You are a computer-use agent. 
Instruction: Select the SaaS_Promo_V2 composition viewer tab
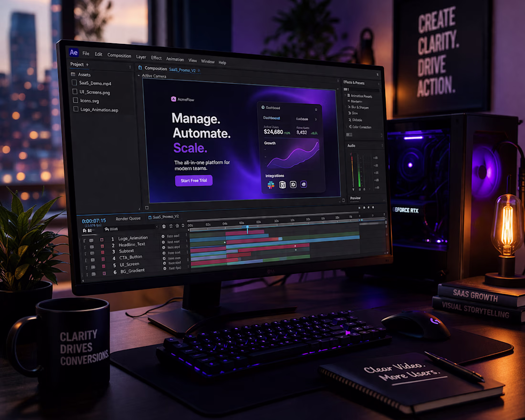coord(182,70)
